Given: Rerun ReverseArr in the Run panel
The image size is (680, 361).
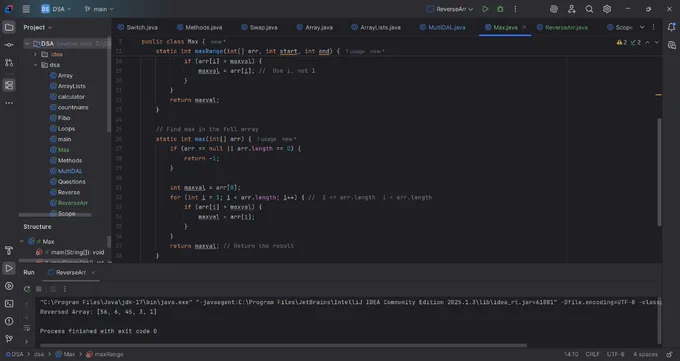Looking at the screenshot, I should coord(27,289).
